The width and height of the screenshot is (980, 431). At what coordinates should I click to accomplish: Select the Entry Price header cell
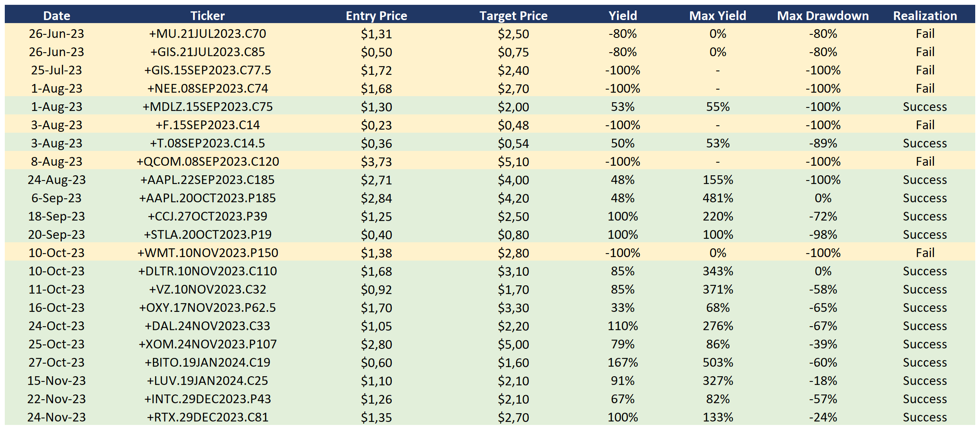tap(376, 16)
